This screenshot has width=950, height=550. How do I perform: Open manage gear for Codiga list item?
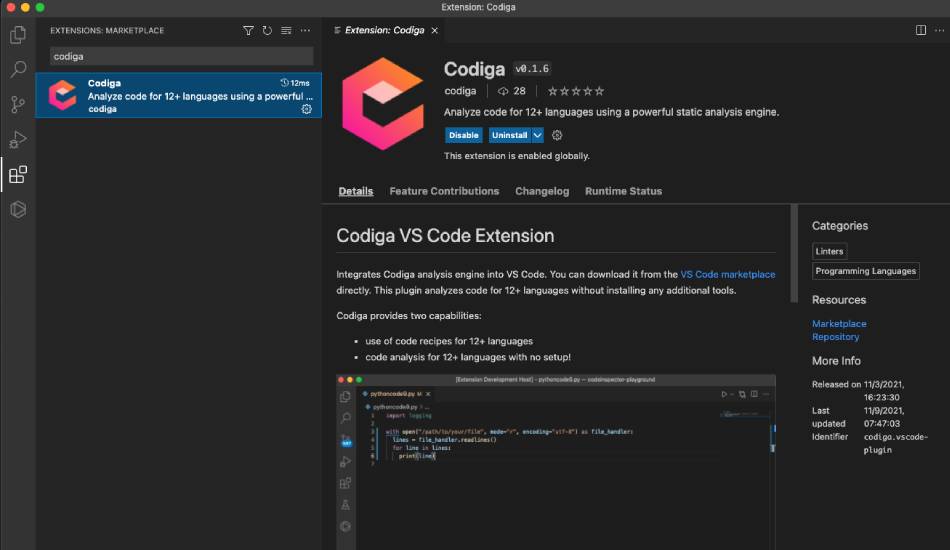[307, 109]
